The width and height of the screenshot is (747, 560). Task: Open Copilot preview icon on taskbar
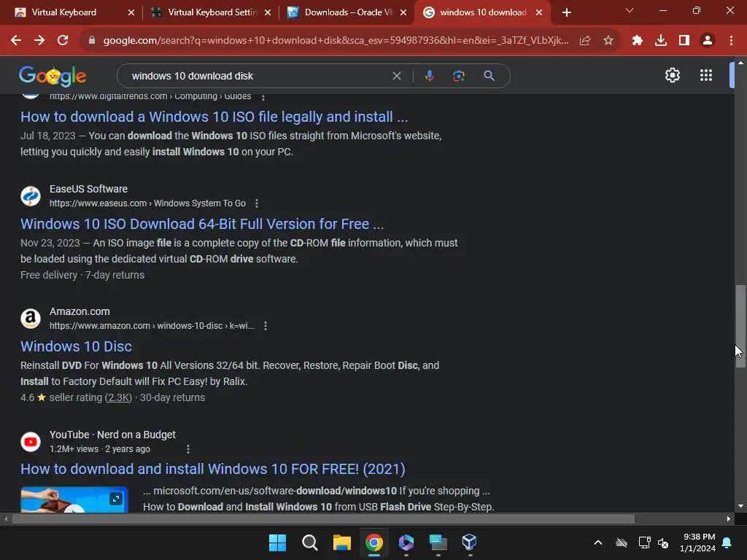point(406,542)
